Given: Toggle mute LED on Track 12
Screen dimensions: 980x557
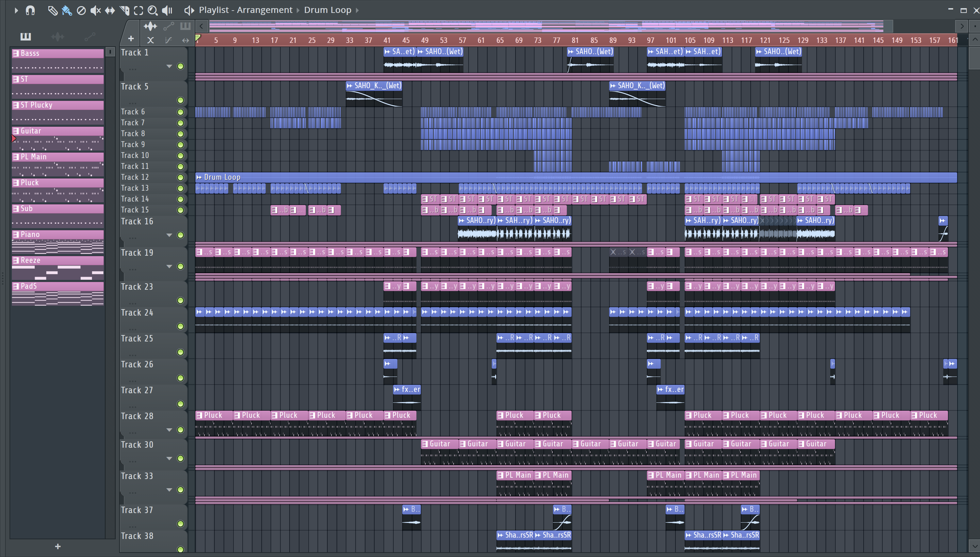Looking at the screenshot, I should [180, 177].
